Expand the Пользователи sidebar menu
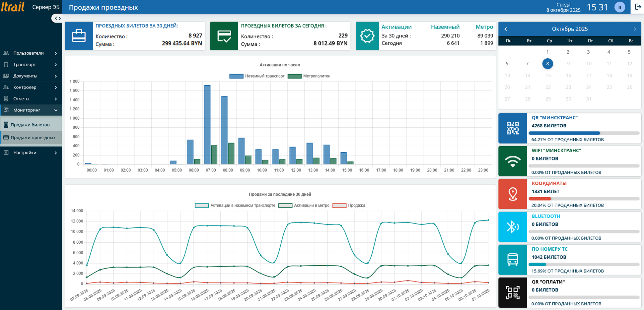Screen dimensions: 644x310 coord(31,53)
